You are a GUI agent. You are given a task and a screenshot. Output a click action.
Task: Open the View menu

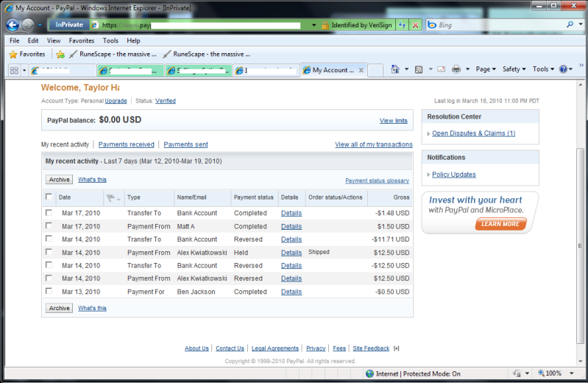point(54,41)
